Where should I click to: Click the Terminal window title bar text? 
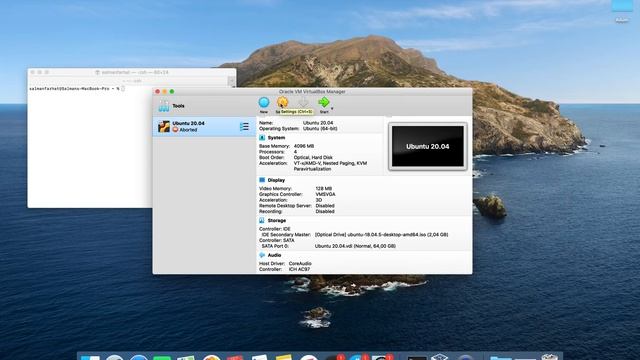pos(135,72)
